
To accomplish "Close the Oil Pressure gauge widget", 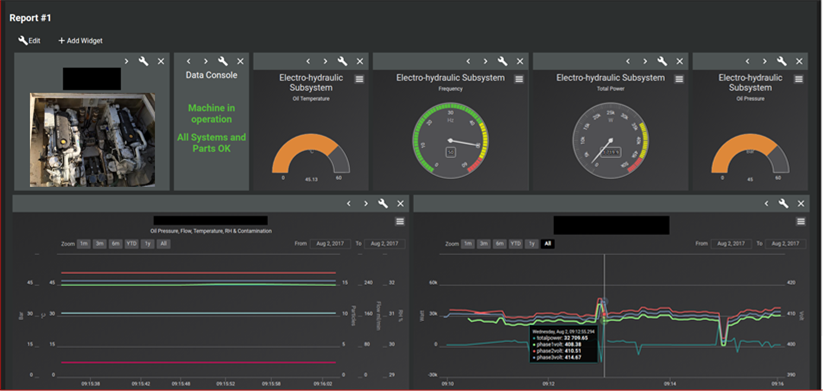I will coord(799,61).
